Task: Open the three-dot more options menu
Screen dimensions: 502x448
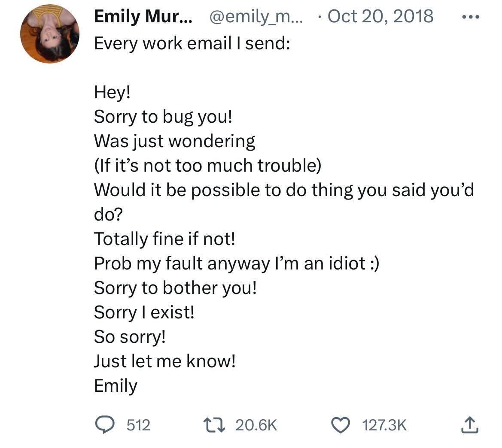Action: 470,17
